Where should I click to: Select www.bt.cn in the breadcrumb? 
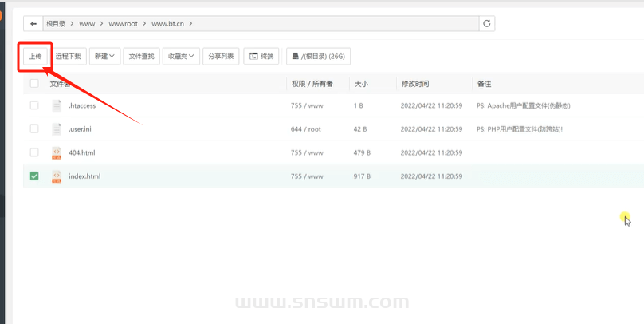[168, 24]
